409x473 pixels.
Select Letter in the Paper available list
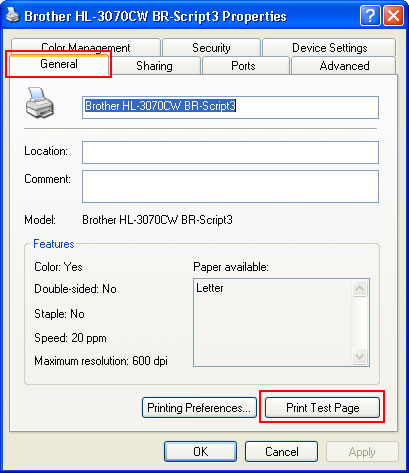point(210,288)
